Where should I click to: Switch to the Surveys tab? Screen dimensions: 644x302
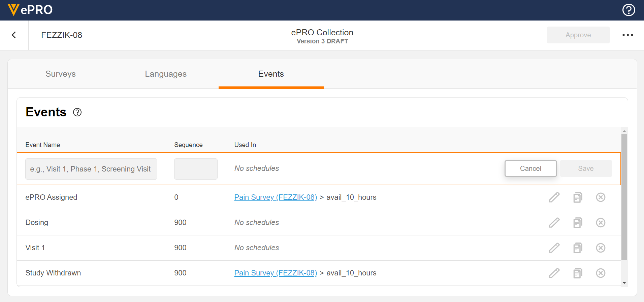[61, 74]
